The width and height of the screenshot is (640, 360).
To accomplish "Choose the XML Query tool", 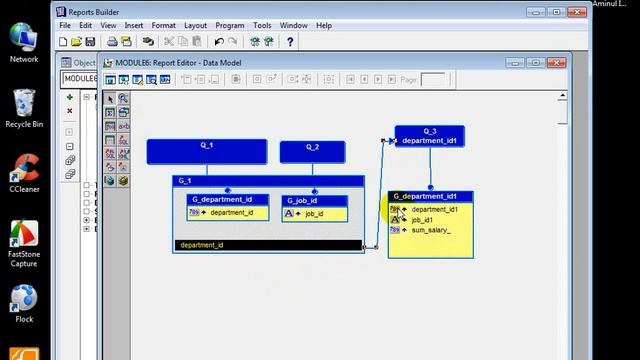I will (x=123, y=153).
